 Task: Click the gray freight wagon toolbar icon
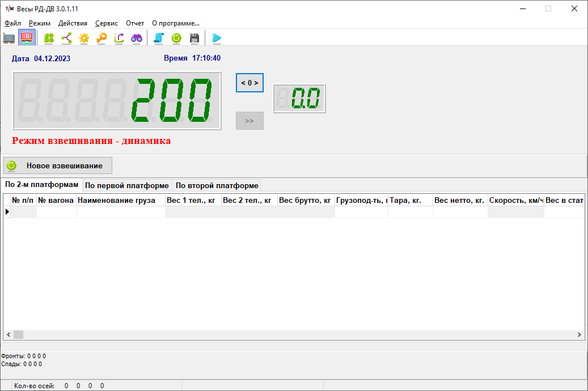point(9,38)
